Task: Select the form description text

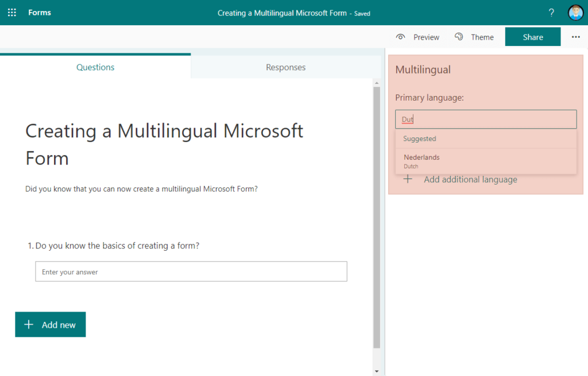Action: click(x=141, y=189)
